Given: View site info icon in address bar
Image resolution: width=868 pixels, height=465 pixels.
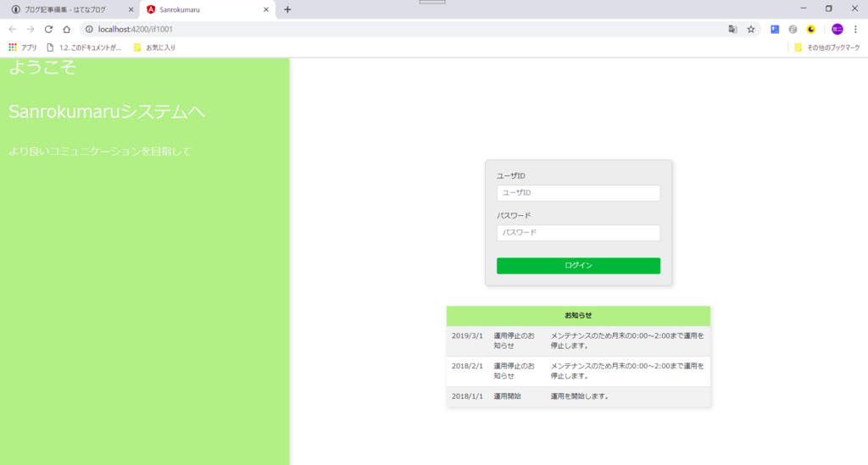Looking at the screenshot, I should [89, 30].
